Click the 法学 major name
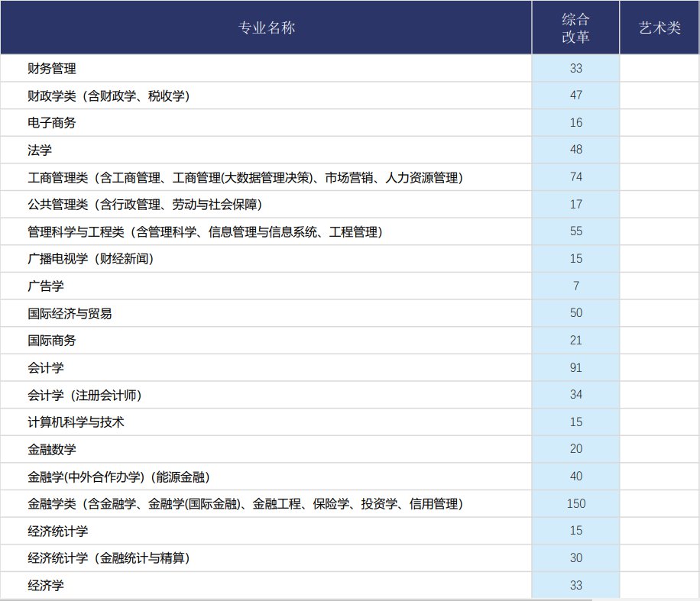 [x=40, y=150]
